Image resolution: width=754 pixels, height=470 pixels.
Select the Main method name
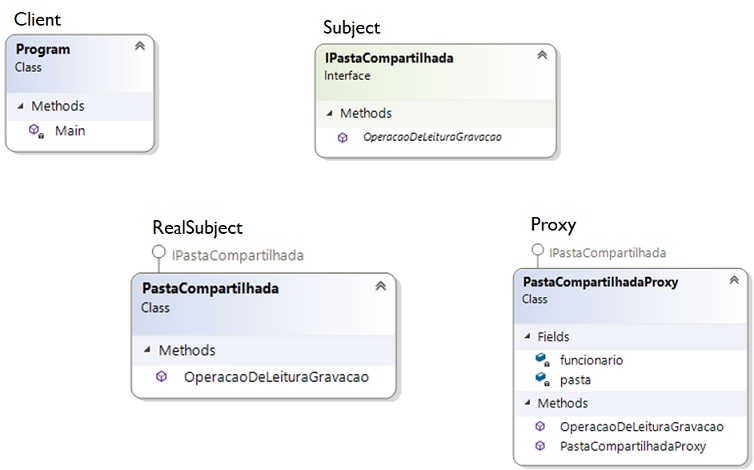pos(70,131)
